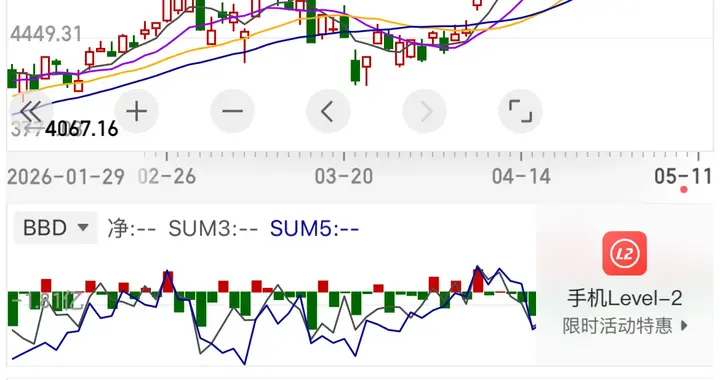The width and height of the screenshot is (720, 380).
Task: Open the 手机Level-2 promotion
Action: [x=624, y=298]
